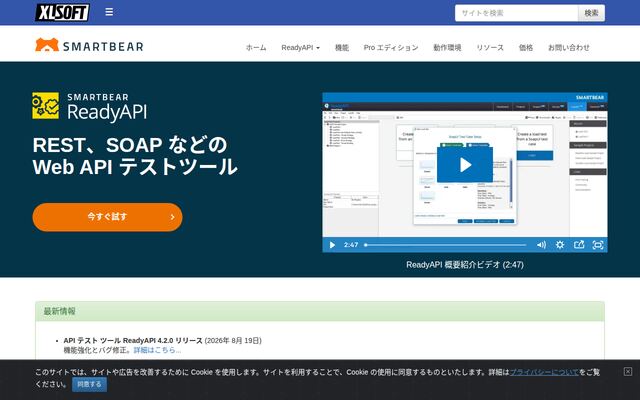Click the XLsoft logo
Screen dimensions: 640x400
tap(62, 12)
